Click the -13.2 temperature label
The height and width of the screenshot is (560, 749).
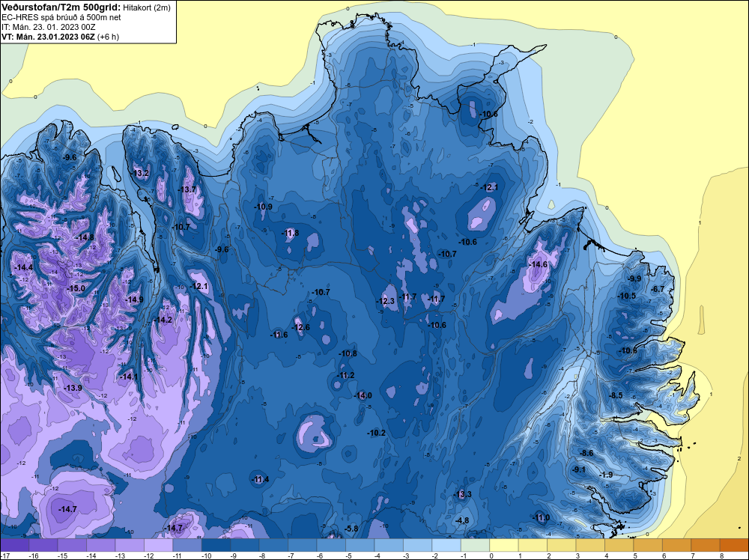tap(141, 173)
